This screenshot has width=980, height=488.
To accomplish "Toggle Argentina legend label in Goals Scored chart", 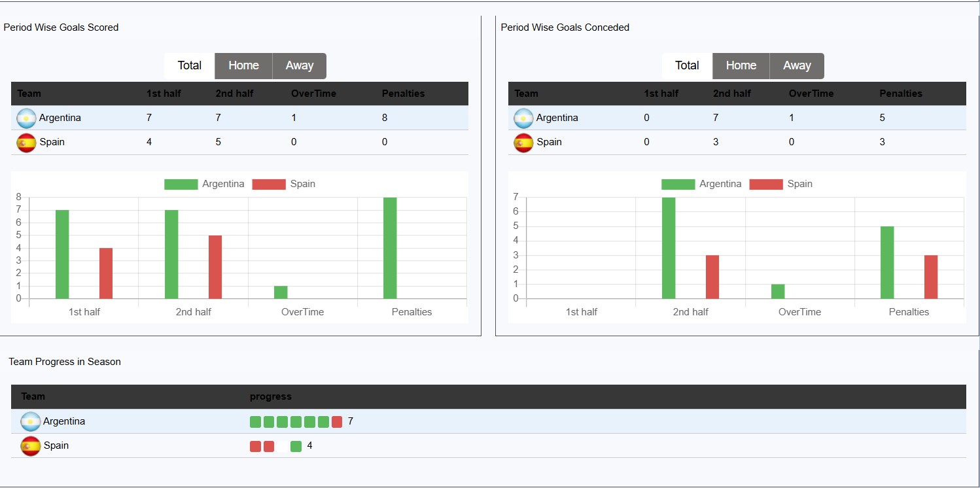I will click(x=223, y=184).
